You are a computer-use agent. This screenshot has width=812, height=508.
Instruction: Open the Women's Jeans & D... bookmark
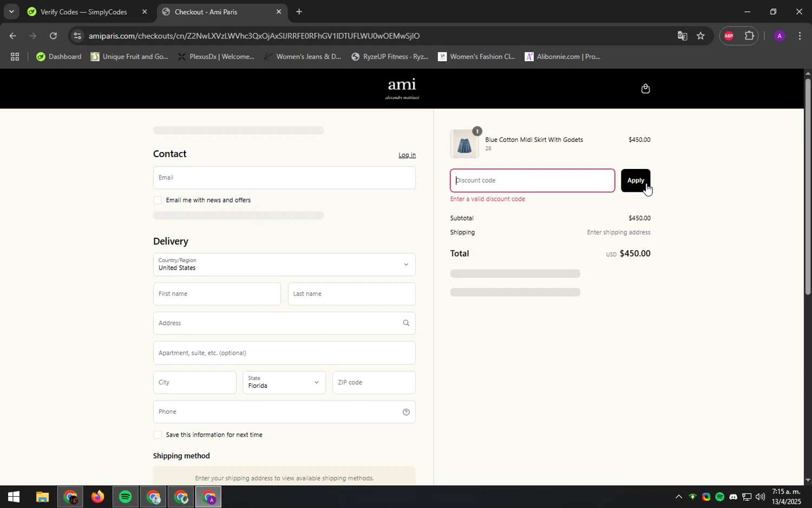pyautogui.click(x=303, y=56)
